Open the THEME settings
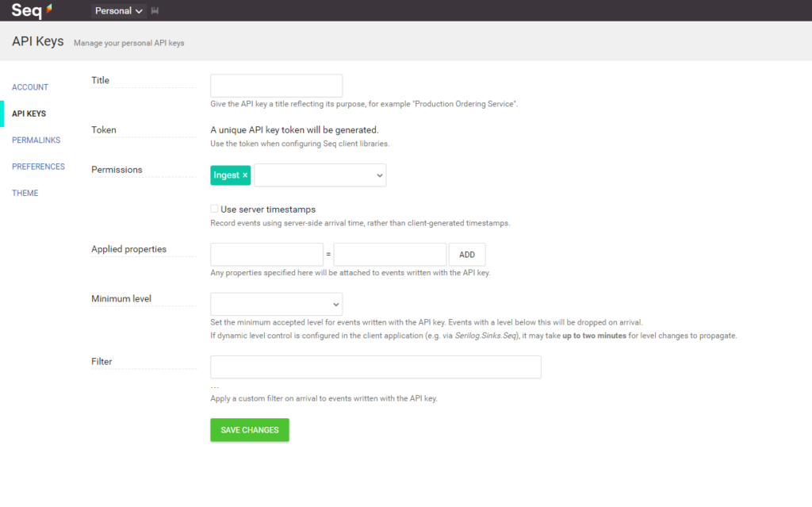 [x=25, y=193]
